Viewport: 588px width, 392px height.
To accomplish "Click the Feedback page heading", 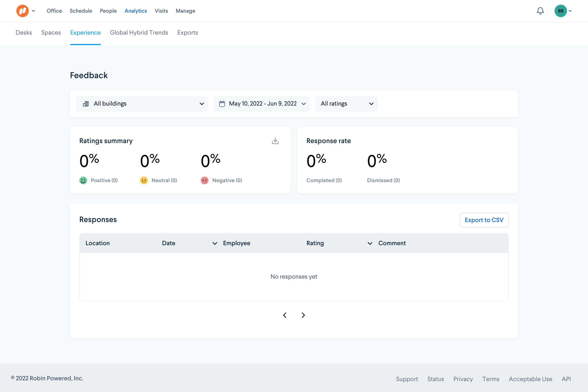I will 89,75.
